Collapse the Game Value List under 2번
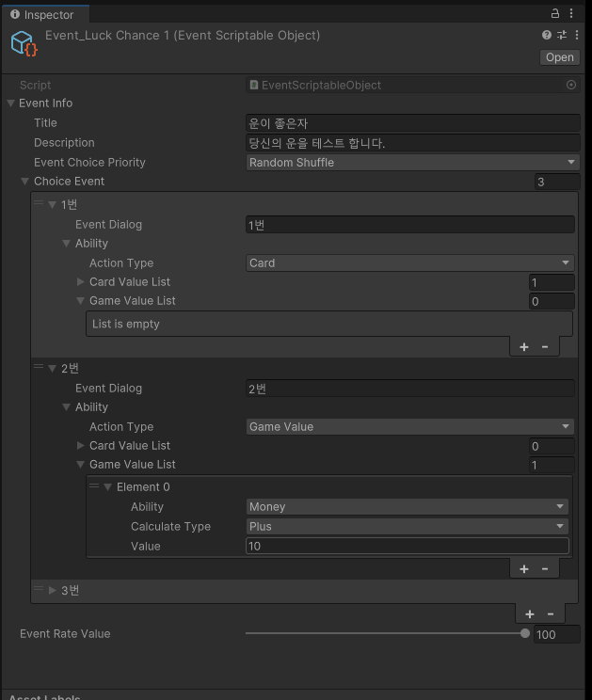Image resolution: width=592 pixels, height=700 pixels. tap(80, 465)
